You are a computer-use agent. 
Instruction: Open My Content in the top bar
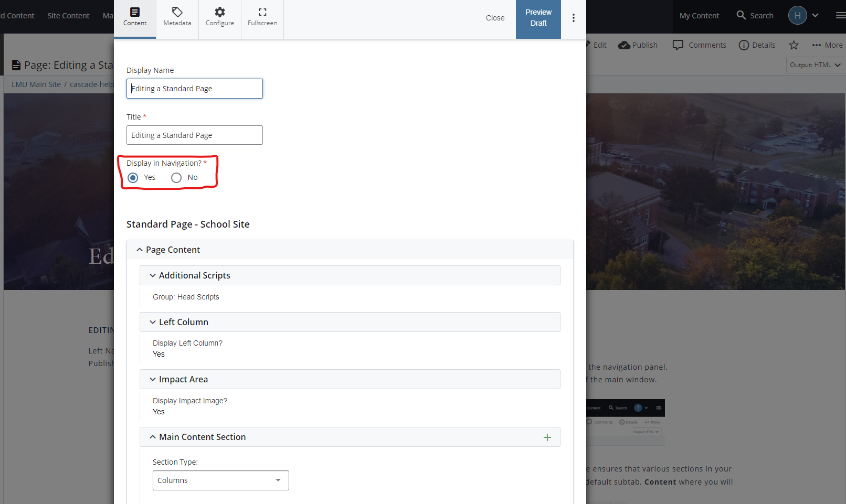click(699, 16)
